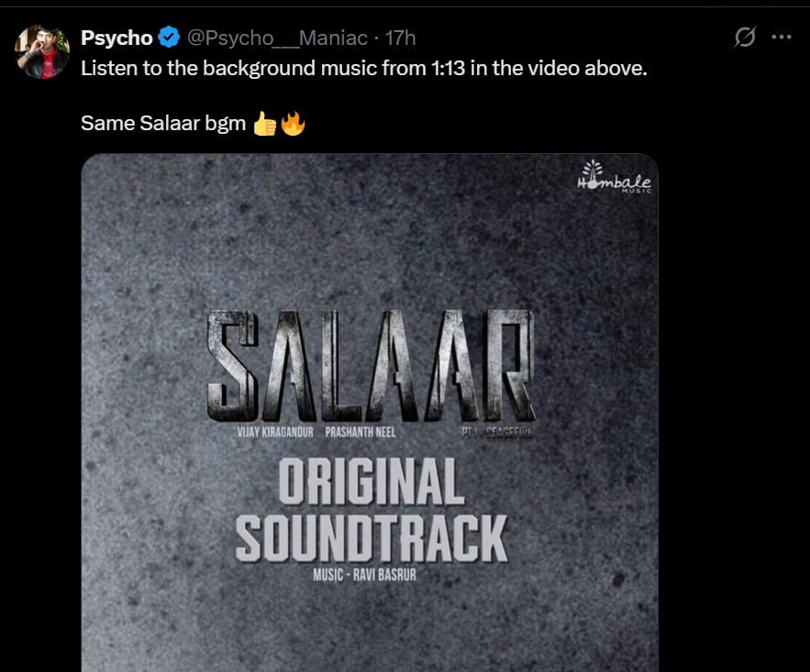Click the Pt.1 - Ceasefire subtitle text
The width and height of the screenshot is (810, 672).
[x=499, y=432]
